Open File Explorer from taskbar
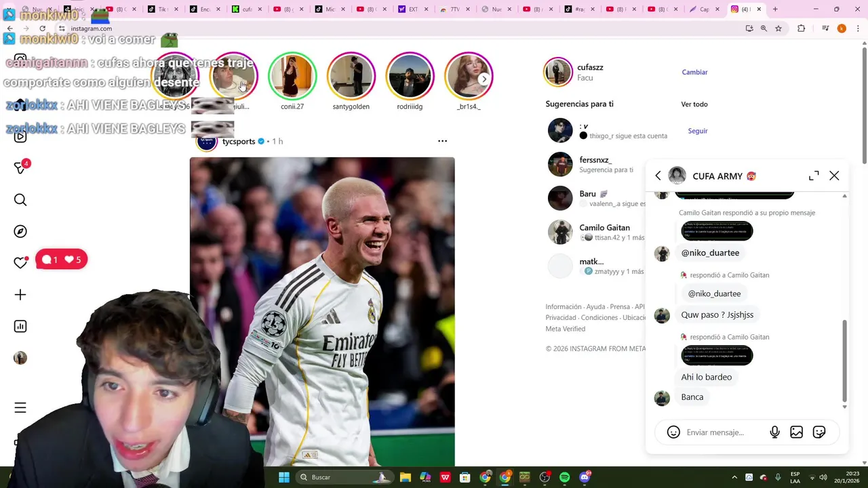868x488 pixels. [x=405, y=477]
